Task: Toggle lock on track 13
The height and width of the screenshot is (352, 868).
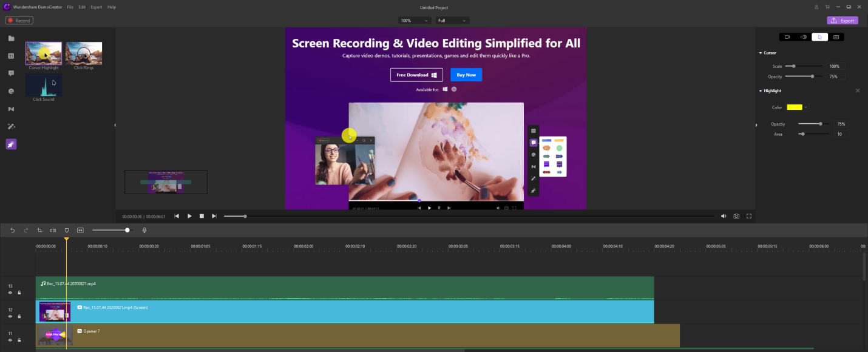Action: [19, 293]
